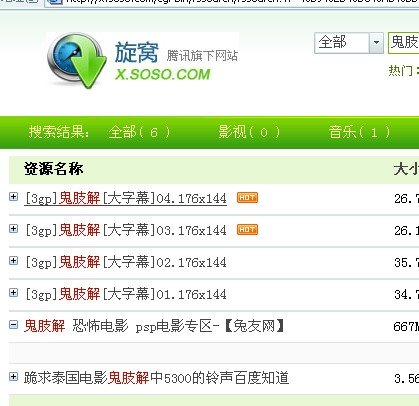Click the size value starting with 35.
The image size is (419, 406).
click(406, 263)
